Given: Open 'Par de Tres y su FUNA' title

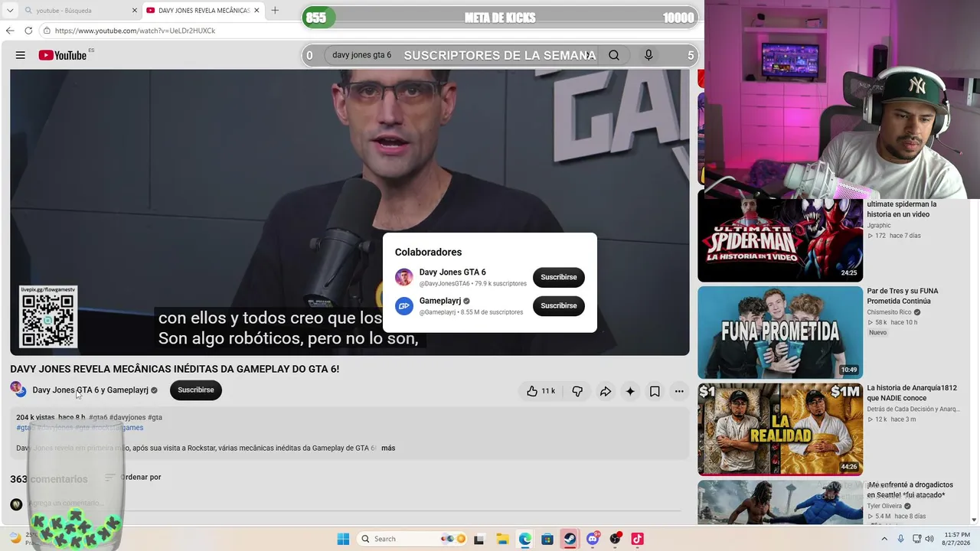Looking at the screenshot, I should pos(903,296).
